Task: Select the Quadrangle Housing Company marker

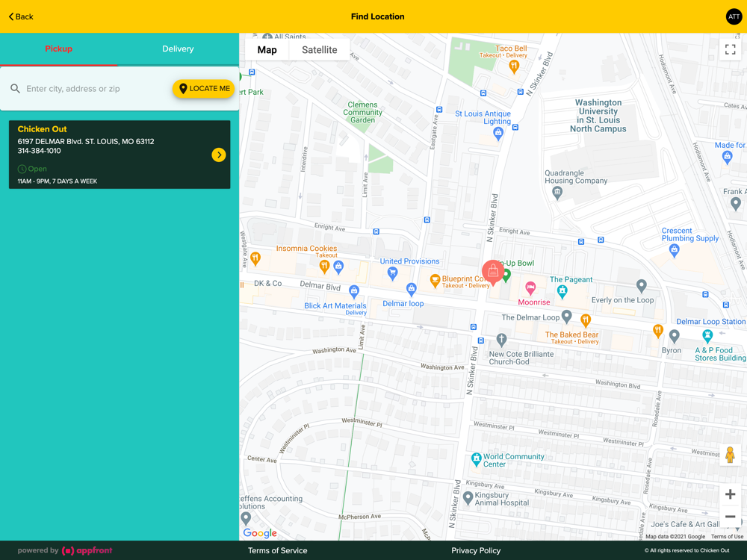Action: click(x=557, y=193)
